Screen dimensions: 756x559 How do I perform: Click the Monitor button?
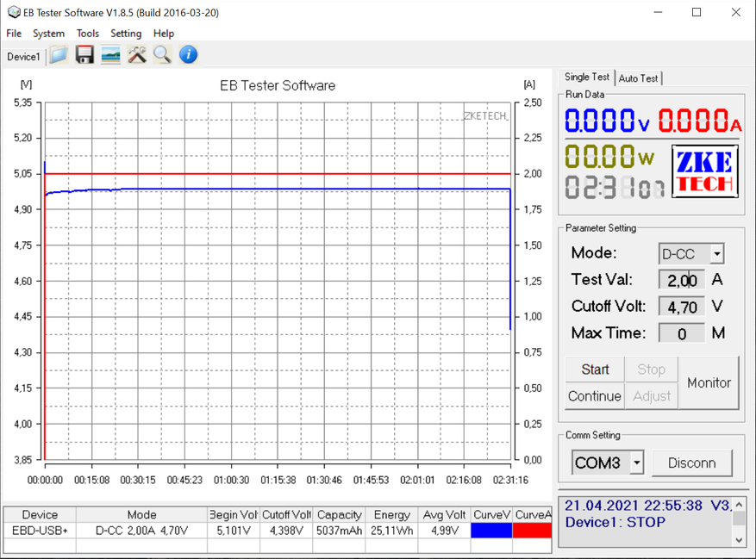pos(709,382)
